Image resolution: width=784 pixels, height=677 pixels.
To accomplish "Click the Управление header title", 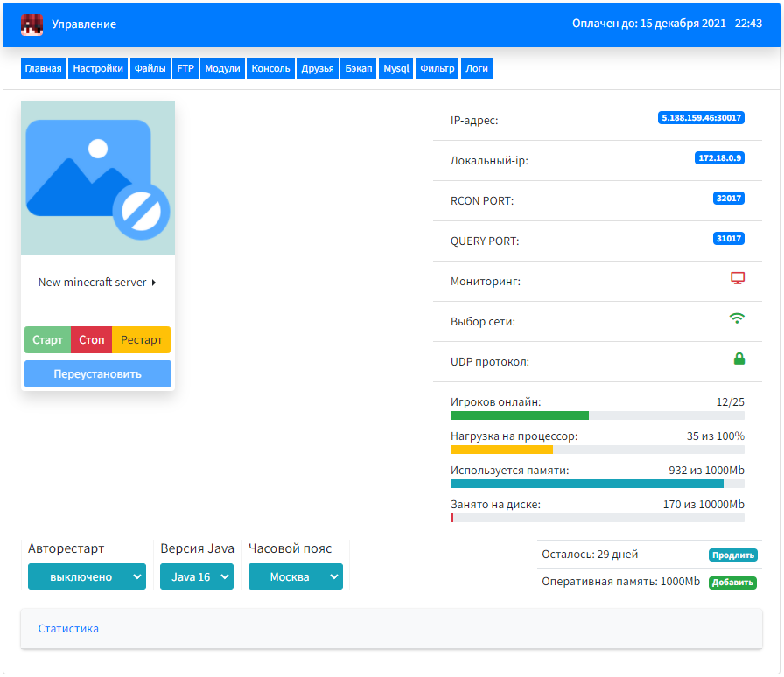I will [x=84, y=24].
